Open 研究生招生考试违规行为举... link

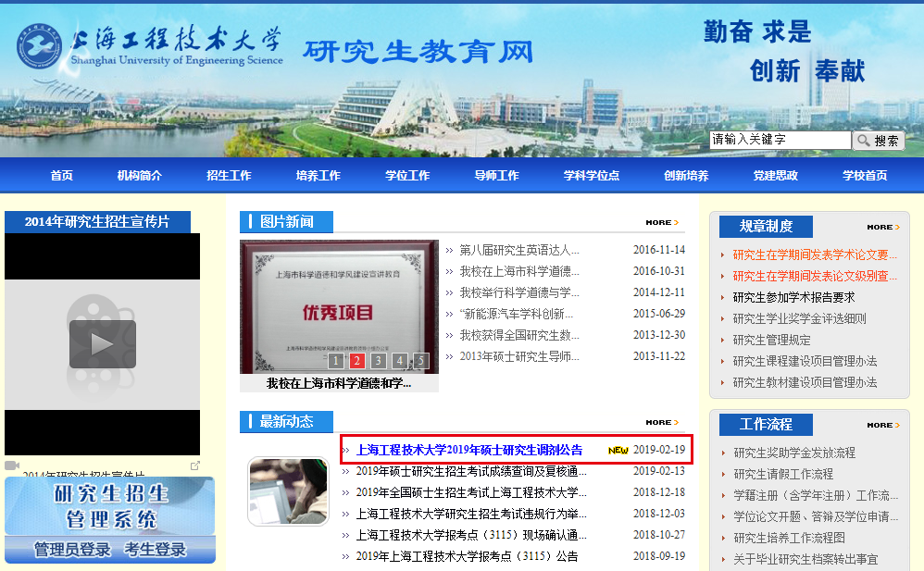pos(471,514)
